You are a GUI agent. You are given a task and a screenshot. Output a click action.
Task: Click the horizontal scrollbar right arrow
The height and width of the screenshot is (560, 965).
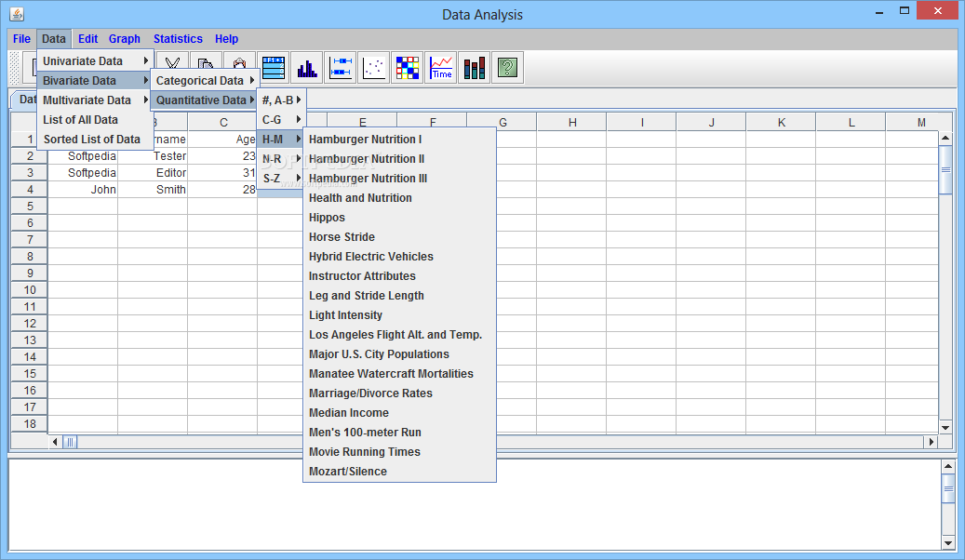(931, 442)
